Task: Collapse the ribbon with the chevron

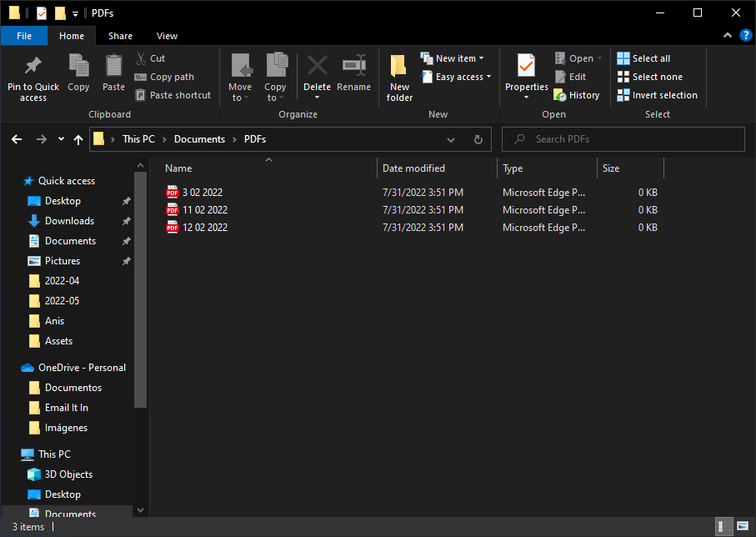Action: [728, 35]
